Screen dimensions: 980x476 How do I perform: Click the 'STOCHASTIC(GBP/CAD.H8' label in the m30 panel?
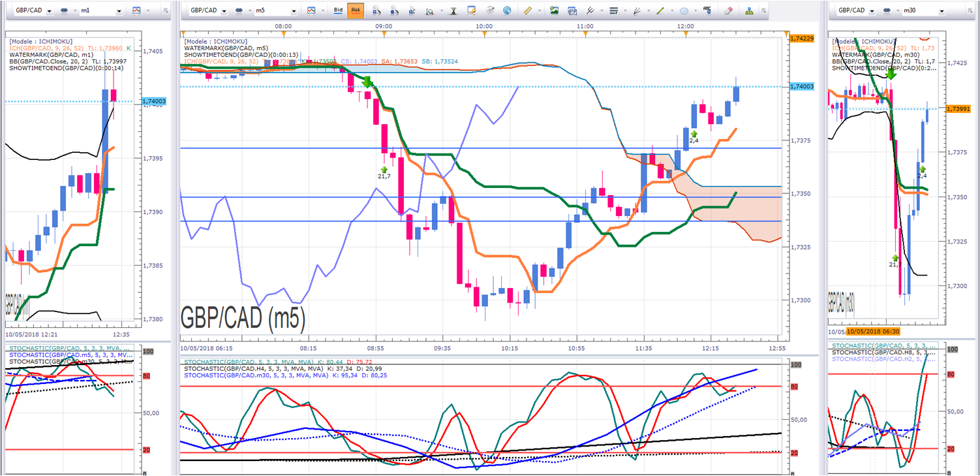pyautogui.click(x=870, y=353)
